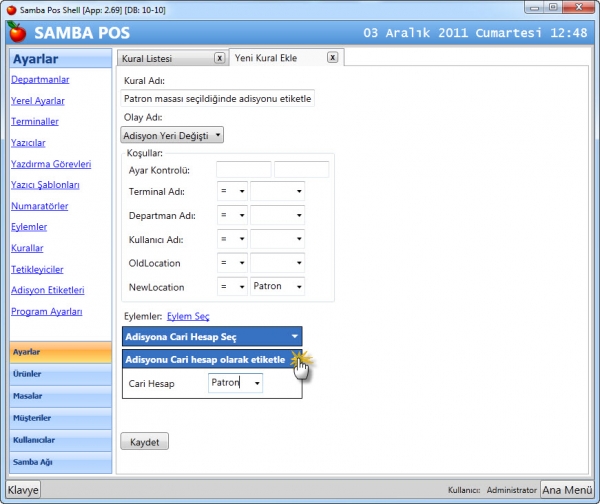The width and height of the screenshot is (600, 504).
Task: Follow the Eylem Seç link
Action: point(188,316)
